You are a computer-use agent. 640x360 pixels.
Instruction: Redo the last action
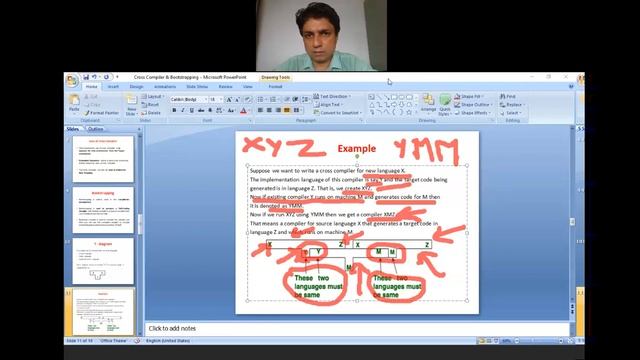[106, 77]
